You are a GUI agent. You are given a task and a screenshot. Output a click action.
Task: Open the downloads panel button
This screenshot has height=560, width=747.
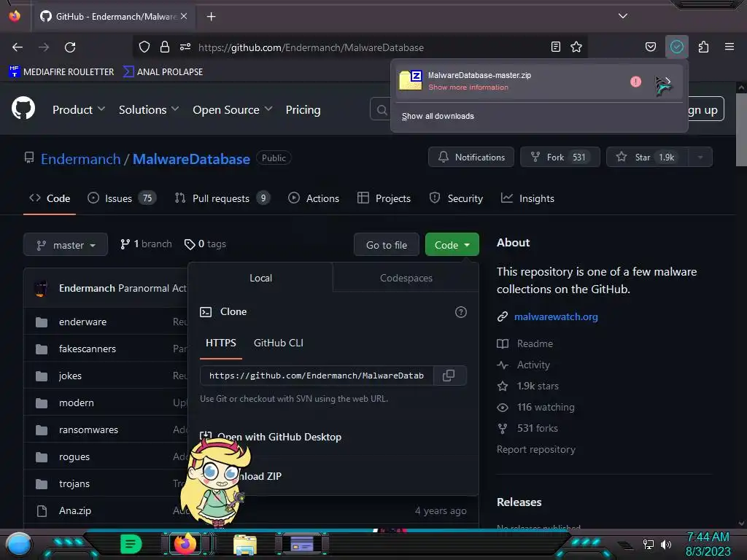pyautogui.click(x=677, y=47)
